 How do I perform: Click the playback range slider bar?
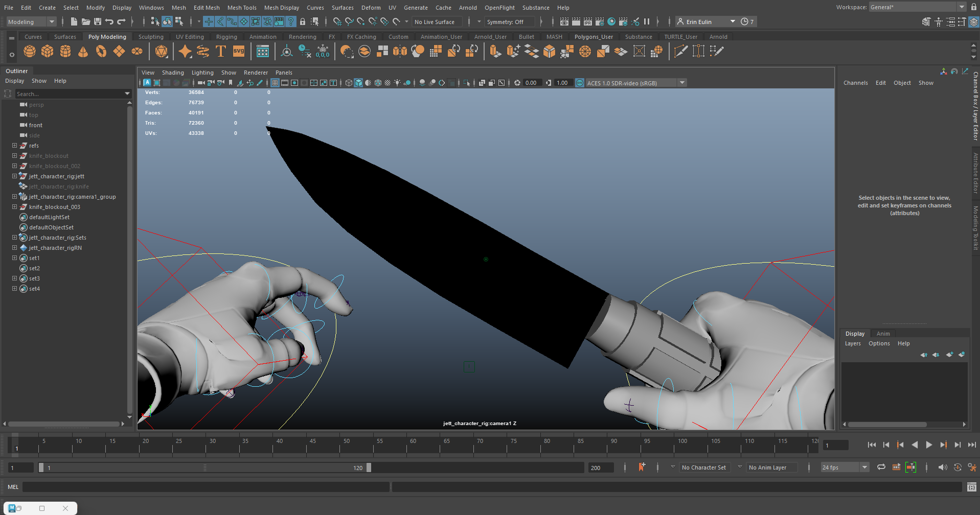(x=205, y=467)
